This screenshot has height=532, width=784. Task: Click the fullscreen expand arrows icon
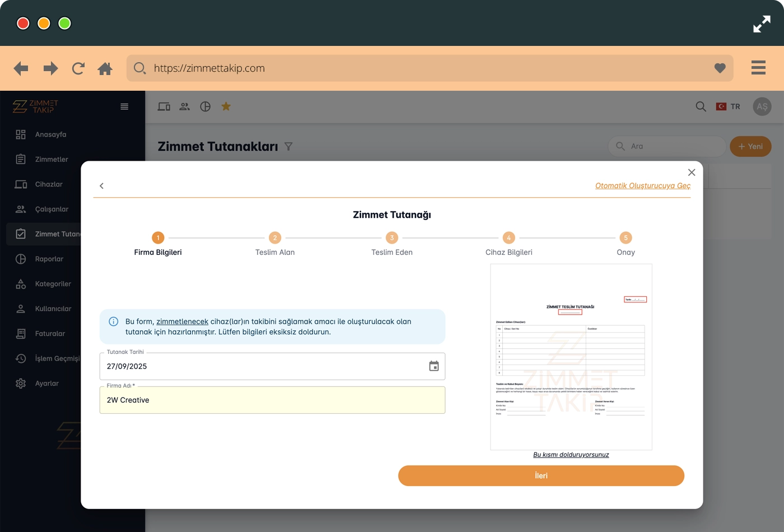[x=762, y=24]
